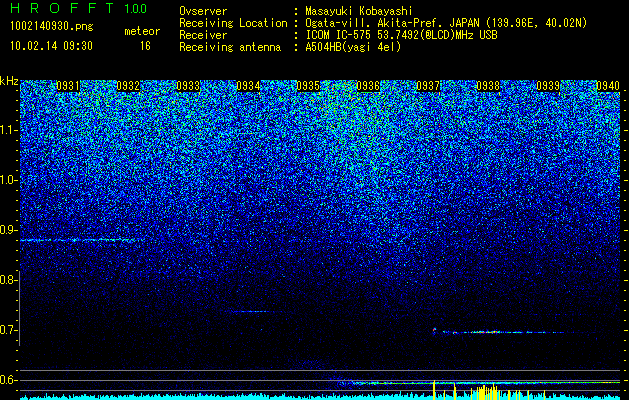This screenshot has height=400, width=629.
Task: Click the 0931 time marker
Action: (68, 86)
